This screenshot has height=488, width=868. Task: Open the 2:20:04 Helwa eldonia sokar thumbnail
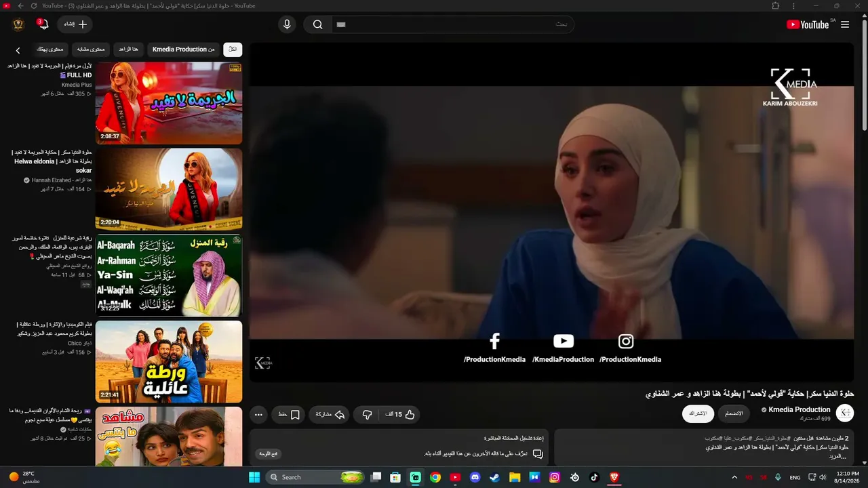pos(169,189)
